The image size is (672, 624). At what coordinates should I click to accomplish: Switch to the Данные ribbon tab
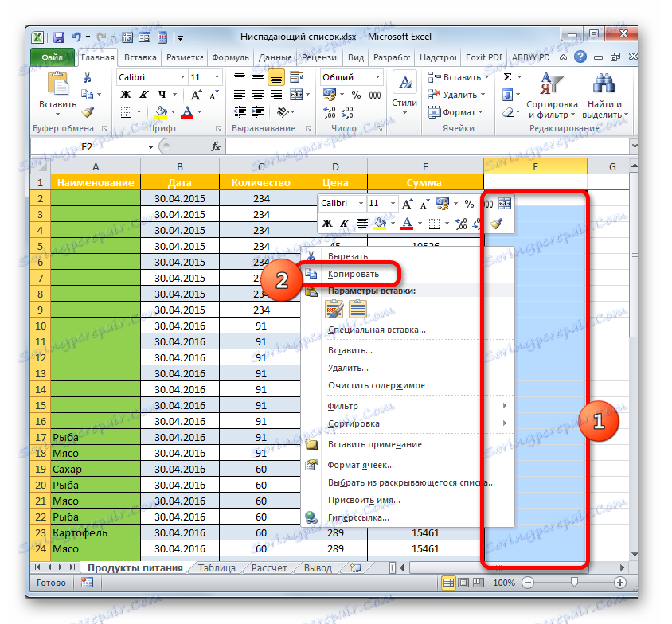point(275,57)
